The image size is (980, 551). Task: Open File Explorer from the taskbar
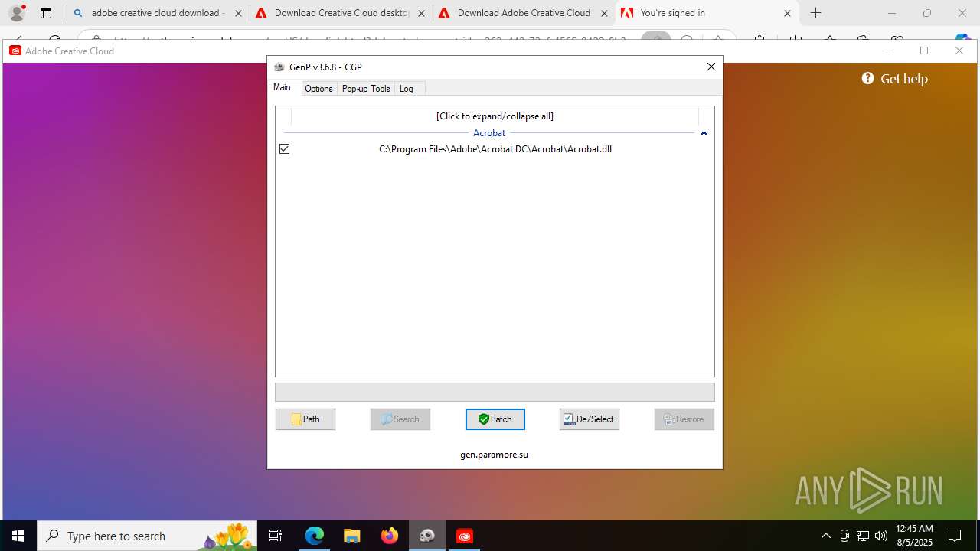coord(352,536)
